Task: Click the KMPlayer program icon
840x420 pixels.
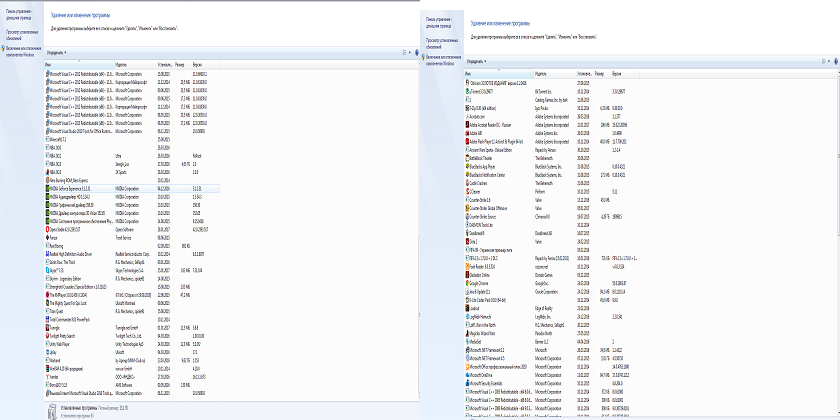Action: [x=47, y=295]
